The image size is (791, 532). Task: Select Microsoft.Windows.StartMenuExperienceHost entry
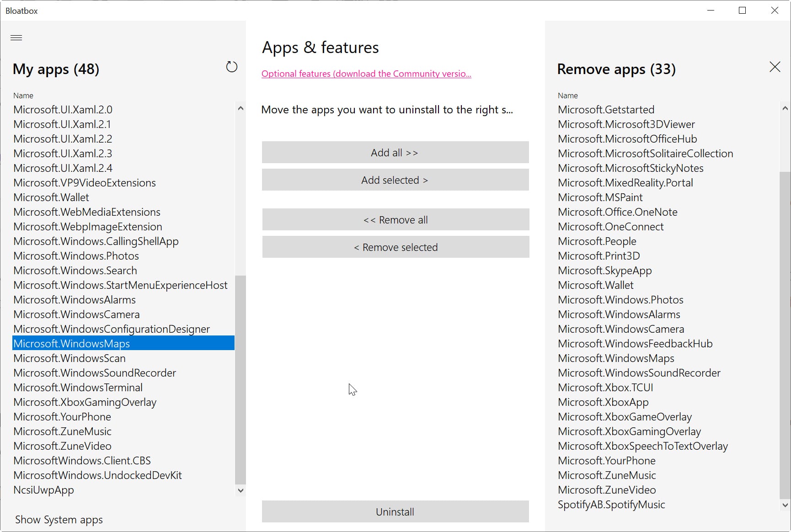coord(123,285)
